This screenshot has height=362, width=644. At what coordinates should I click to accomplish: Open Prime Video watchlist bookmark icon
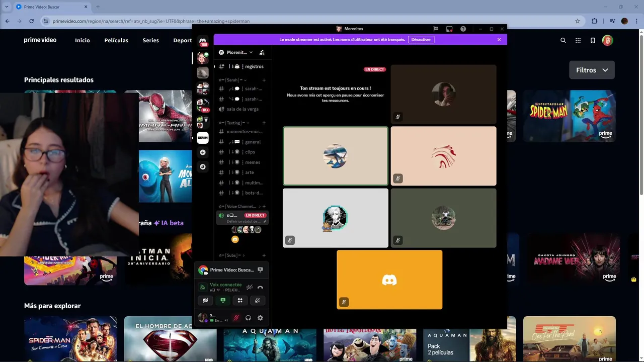593,40
